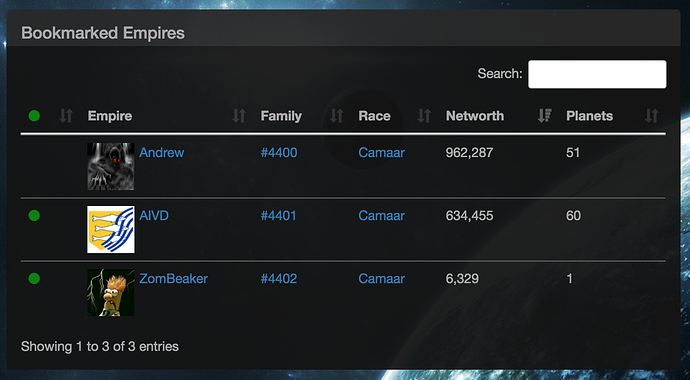The image size is (690, 380).
Task: Open family #4402 link
Action: (x=279, y=278)
